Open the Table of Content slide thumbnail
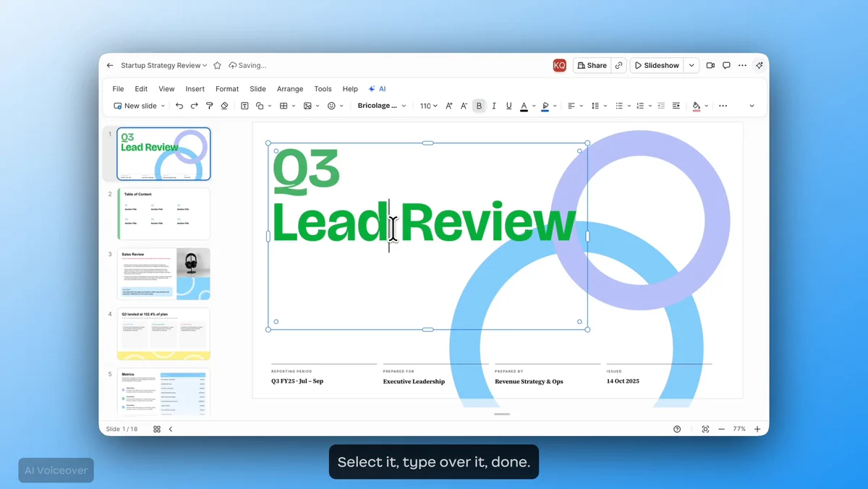Screen dimensions: 868x489 click(x=163, y=214)
